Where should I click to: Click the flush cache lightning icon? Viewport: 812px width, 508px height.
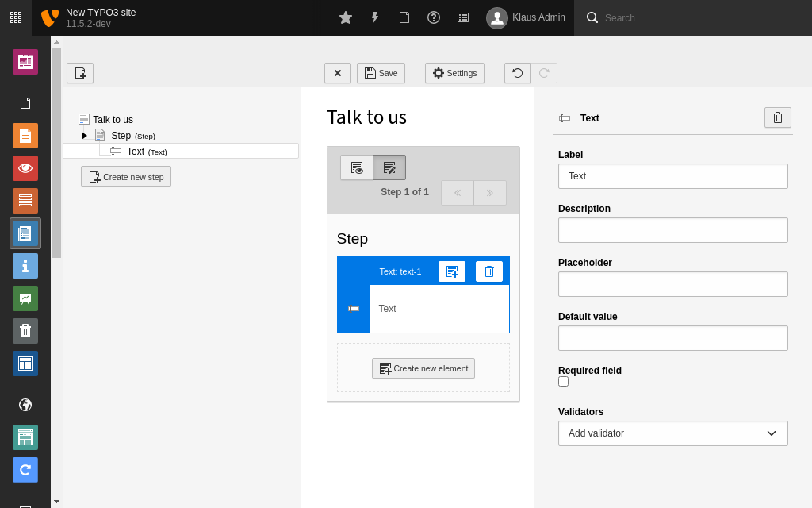click(375, 17)
